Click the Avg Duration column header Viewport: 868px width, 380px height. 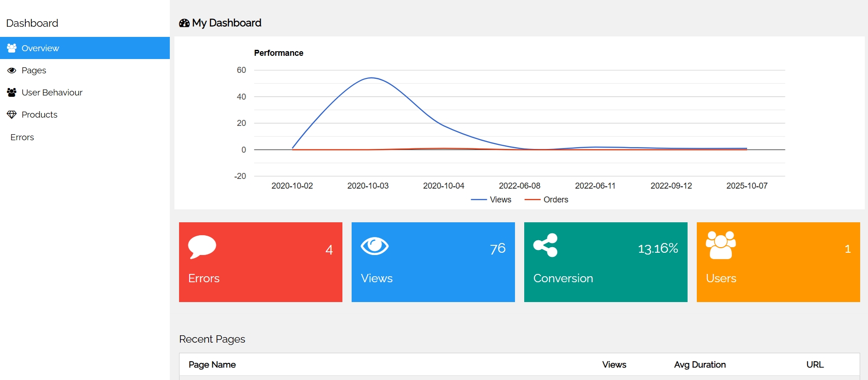[700, 365]
